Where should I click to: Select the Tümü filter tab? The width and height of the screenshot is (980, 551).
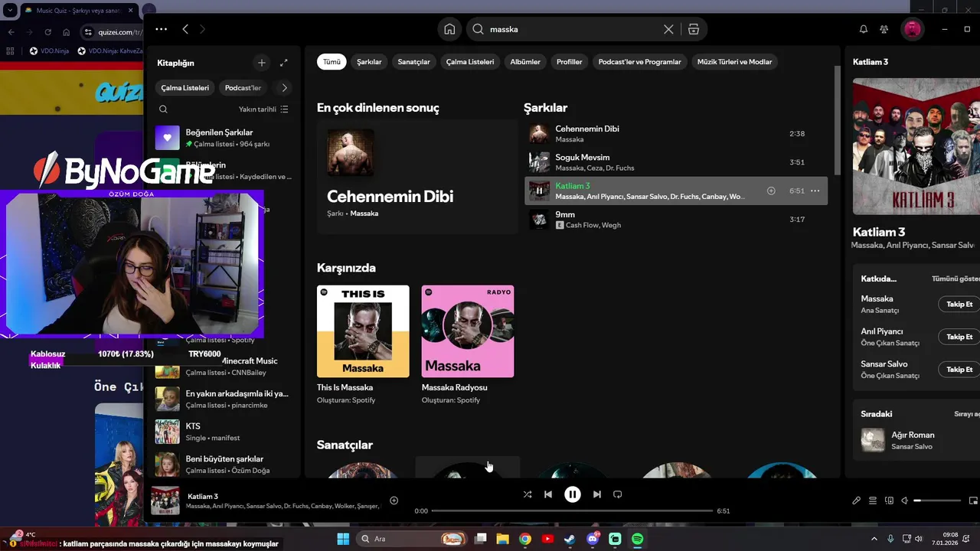332,62
